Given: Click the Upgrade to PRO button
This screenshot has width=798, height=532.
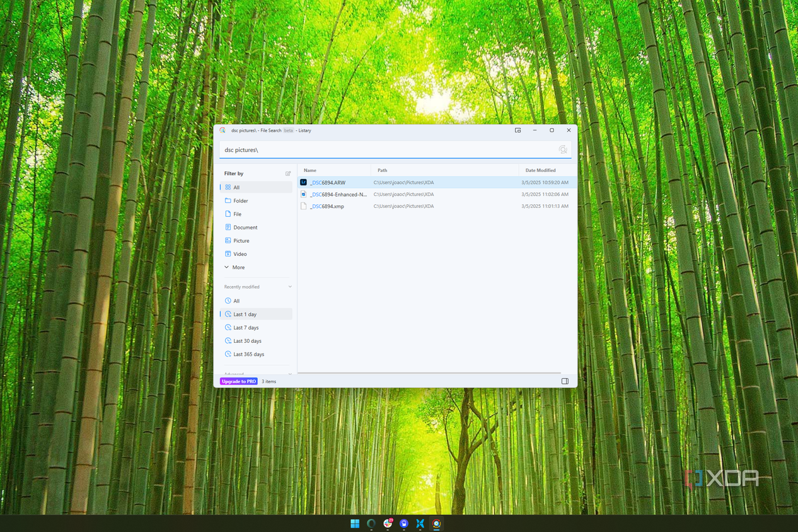Looking at the screenshot, I should point(238,381).
